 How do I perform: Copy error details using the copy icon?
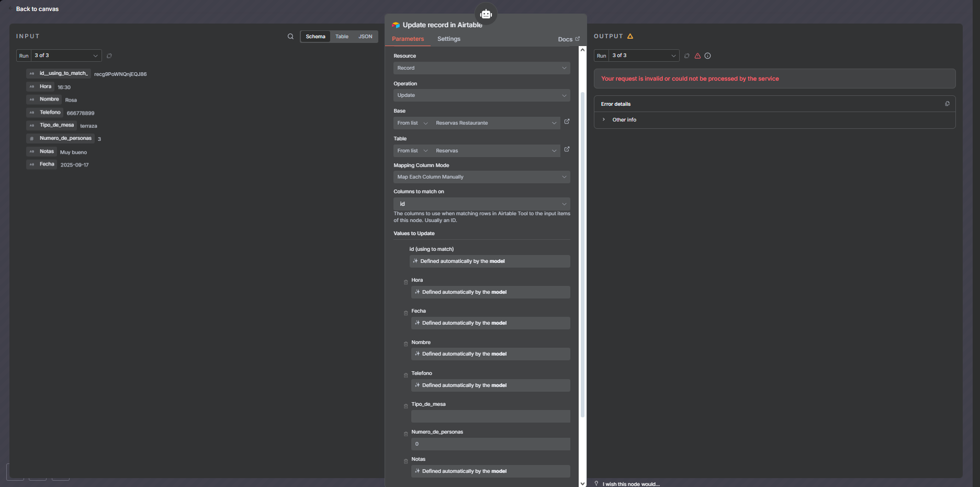pyautogui.click(x=947, y=104)
